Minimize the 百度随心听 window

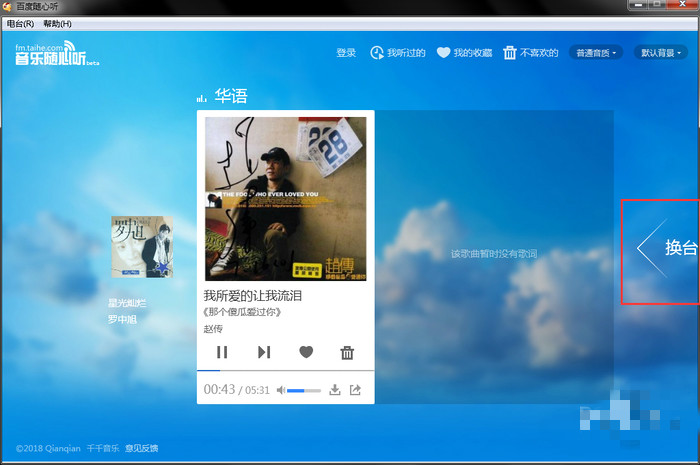pos(638,4)
